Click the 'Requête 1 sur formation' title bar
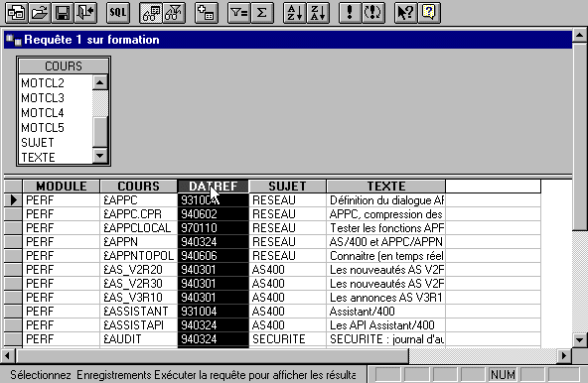Screen dimensions: 588x383 click(288, 40)
